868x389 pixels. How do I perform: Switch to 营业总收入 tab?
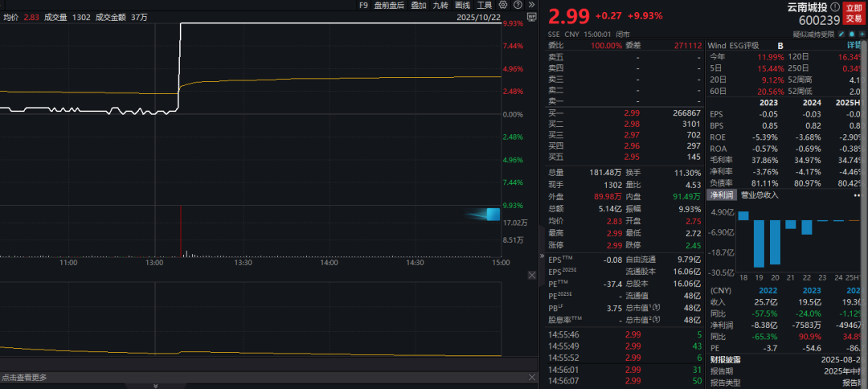coord(759,195)
